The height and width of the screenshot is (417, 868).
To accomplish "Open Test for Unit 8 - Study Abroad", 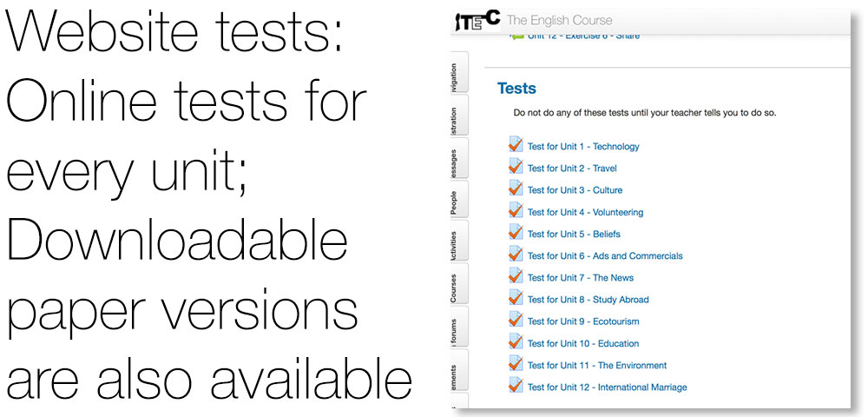I will coord(588,300).
